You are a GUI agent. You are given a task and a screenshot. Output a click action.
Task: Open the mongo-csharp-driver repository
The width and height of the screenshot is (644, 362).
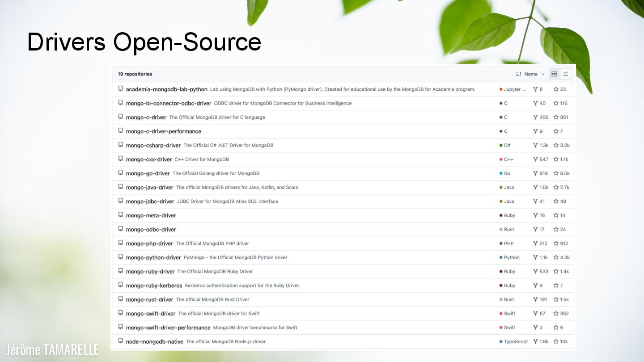click(153, 146)
